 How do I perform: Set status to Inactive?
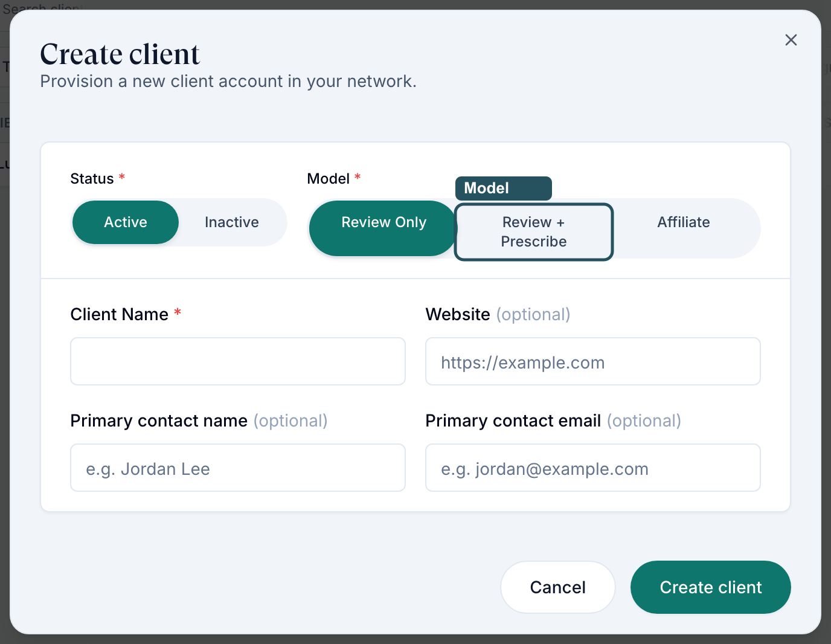click(232, 222)
